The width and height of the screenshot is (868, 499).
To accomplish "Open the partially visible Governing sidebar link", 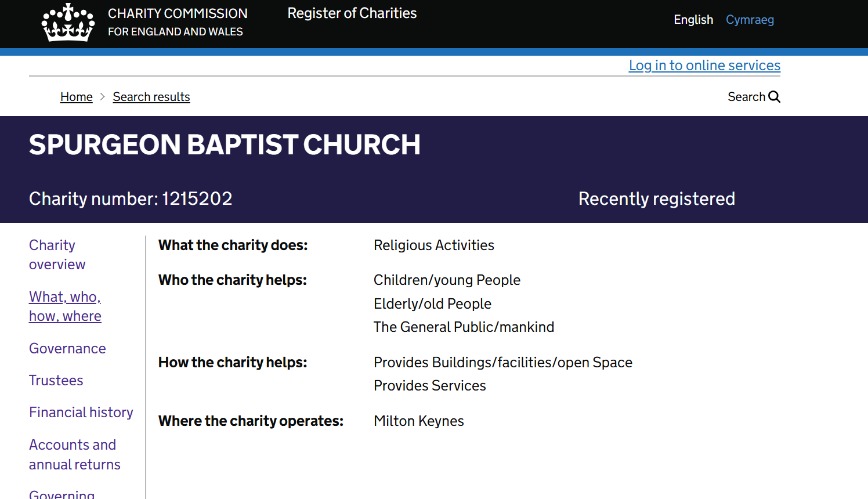I will coord(62,494).
